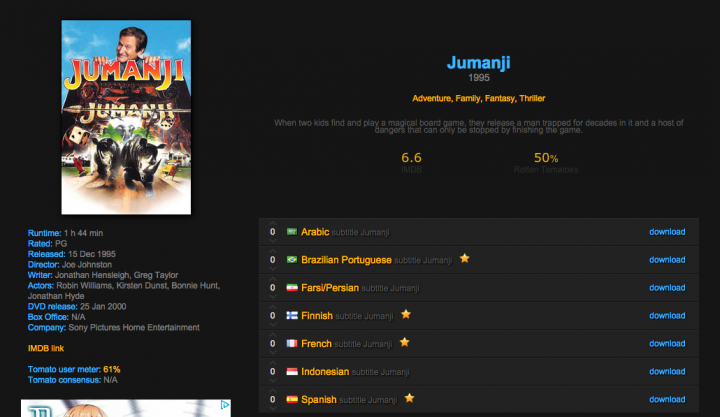The image size is (720, 417).
Task: Open the Arabic subtitle Jumanji entry
Action: click(x=345, y=232)
